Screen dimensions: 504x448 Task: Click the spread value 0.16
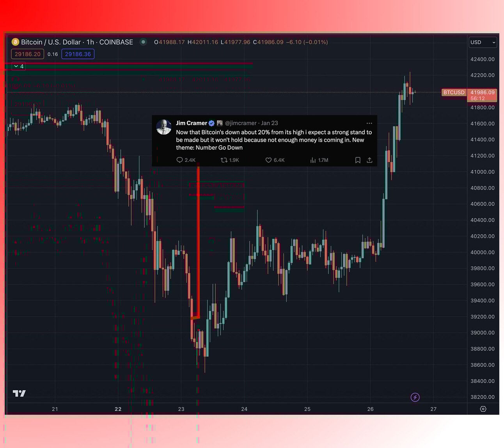tap(53, 54)
